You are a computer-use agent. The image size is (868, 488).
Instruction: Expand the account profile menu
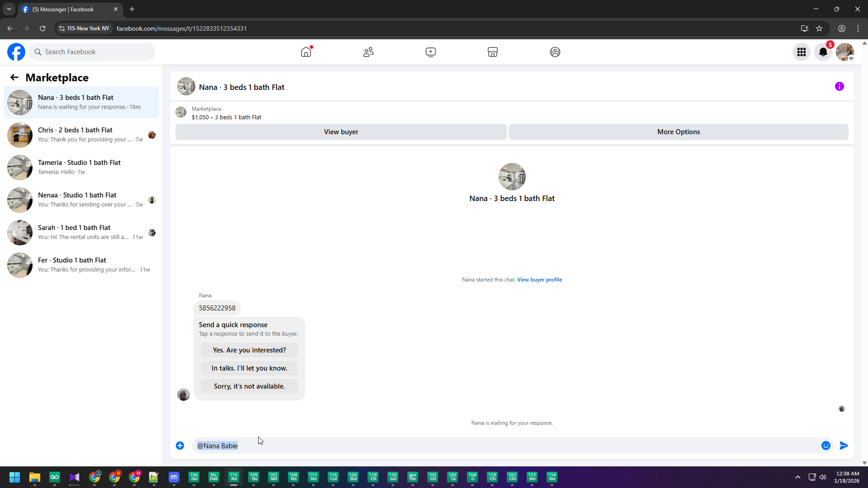coord(844,52)
